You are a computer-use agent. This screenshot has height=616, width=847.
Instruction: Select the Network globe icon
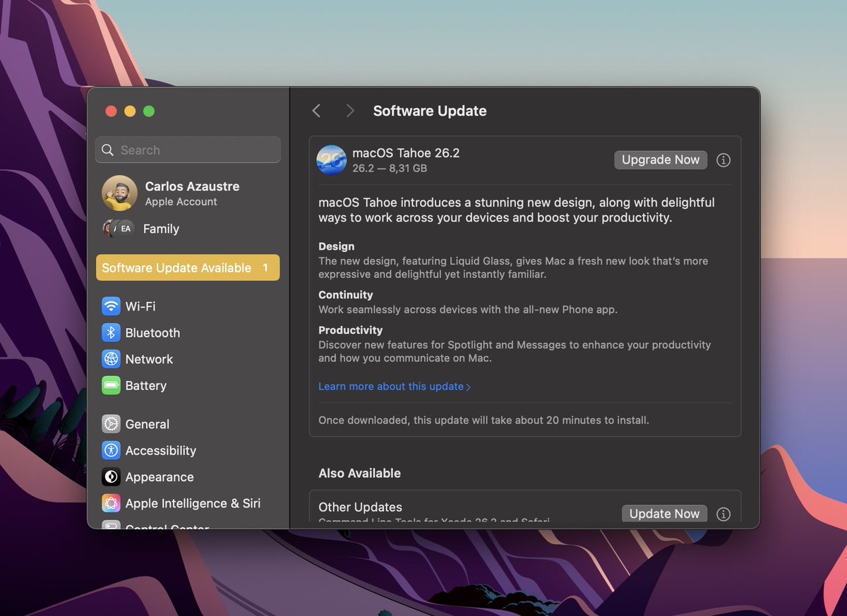[x=111, y=359]
